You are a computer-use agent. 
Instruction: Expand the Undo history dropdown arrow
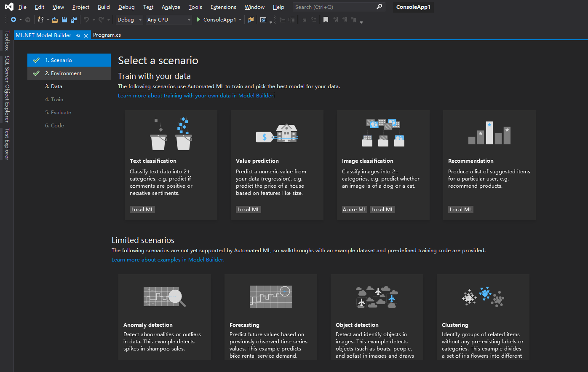coord(94,19)
